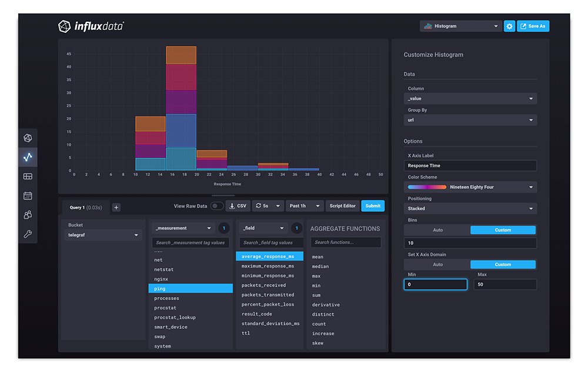Open the Histogram visualization type dropdown

[x=460, y=26]
